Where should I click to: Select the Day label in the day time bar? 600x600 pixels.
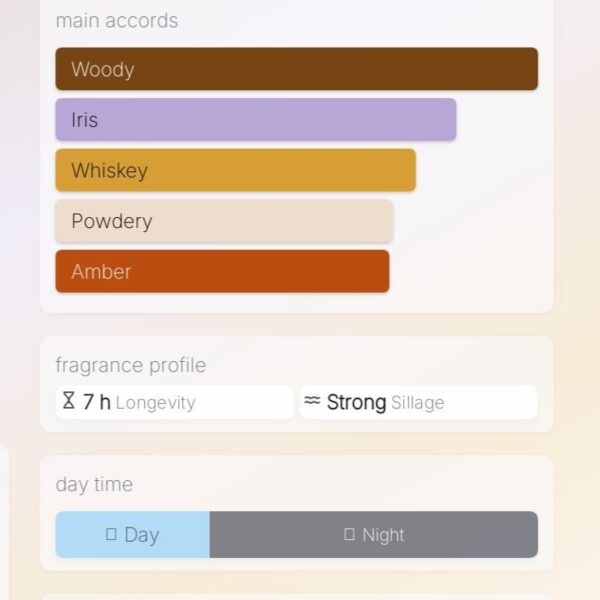pos(142,535)
